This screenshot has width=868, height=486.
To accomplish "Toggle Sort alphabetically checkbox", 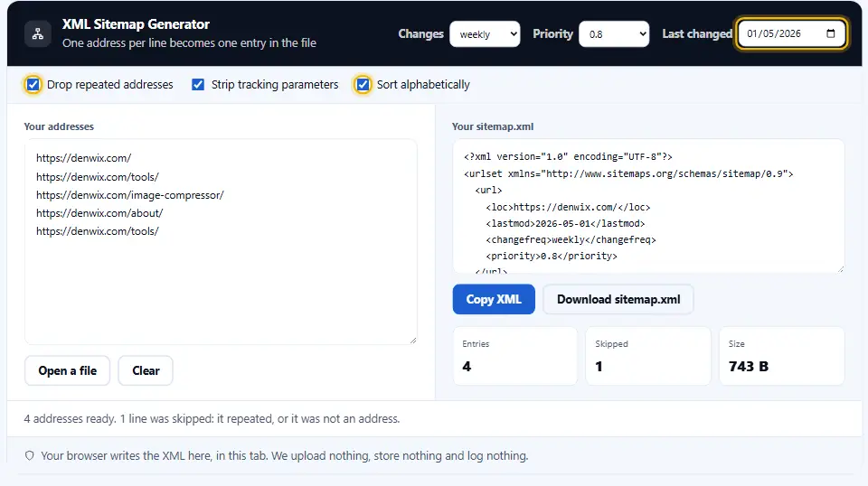I will point(363,85).
